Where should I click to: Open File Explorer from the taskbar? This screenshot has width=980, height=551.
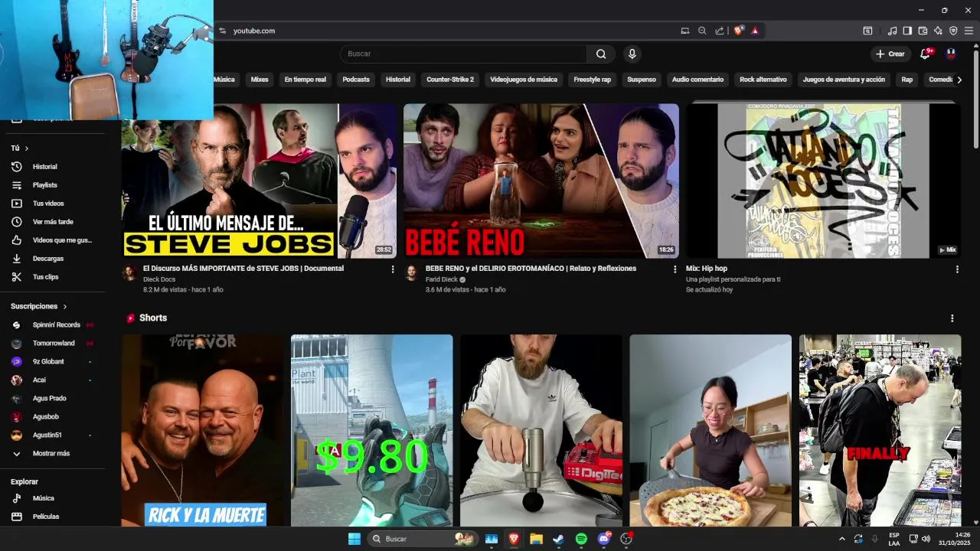536,539
